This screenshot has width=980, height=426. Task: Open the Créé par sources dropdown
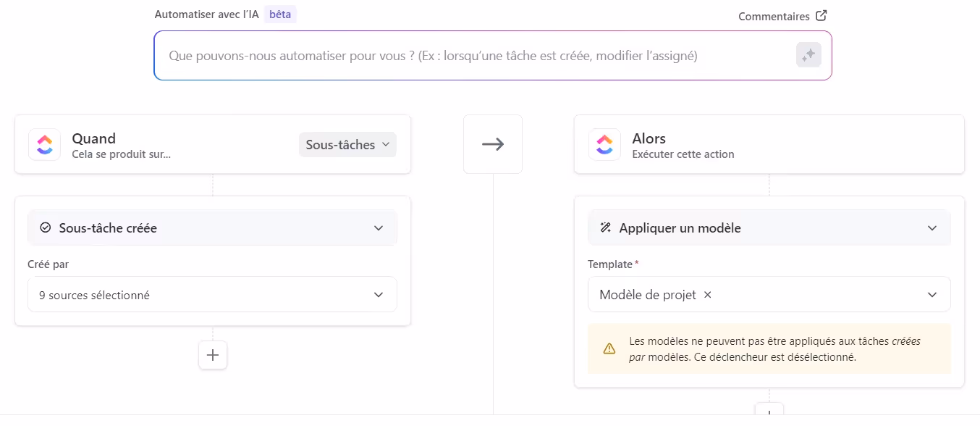click(212, 294)
